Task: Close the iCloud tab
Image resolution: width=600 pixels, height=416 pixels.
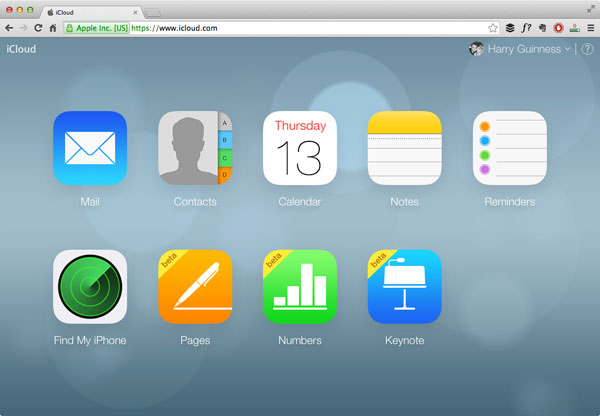Action: coord(135,12)
